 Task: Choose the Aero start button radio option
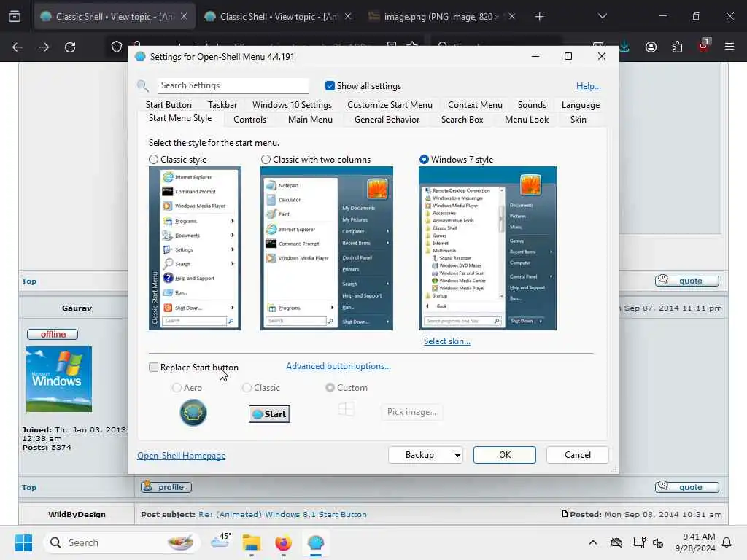177,388
